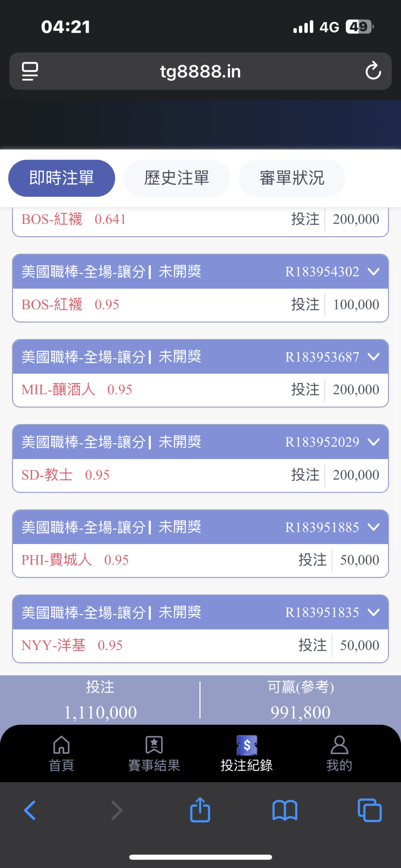Tap the Safari back arrow

click(x=30, y=810)
